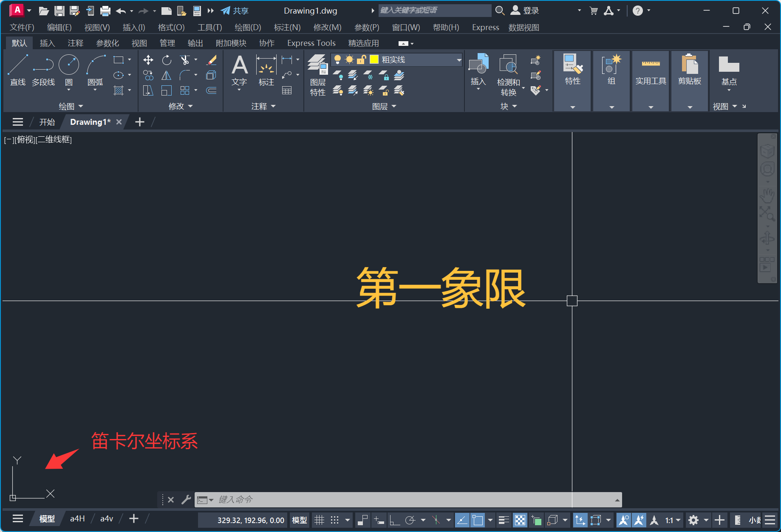Image resolution: width=781 pixels, height=532 pixels.
Task: Activate the Trim scissors tool
Action: click(185, 60)
